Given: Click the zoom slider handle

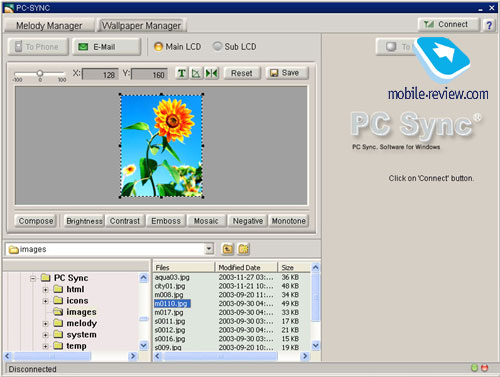Looking at the screenshot, I should coord(40,73).
